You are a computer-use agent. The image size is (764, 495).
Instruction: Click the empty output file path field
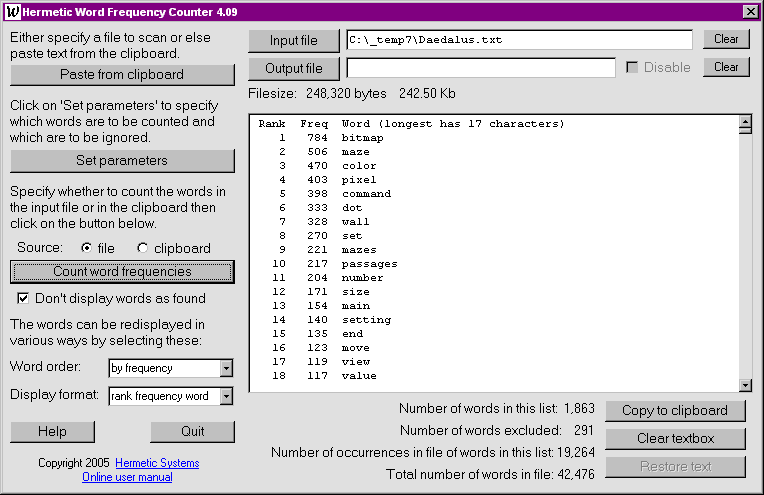[481, 68]
